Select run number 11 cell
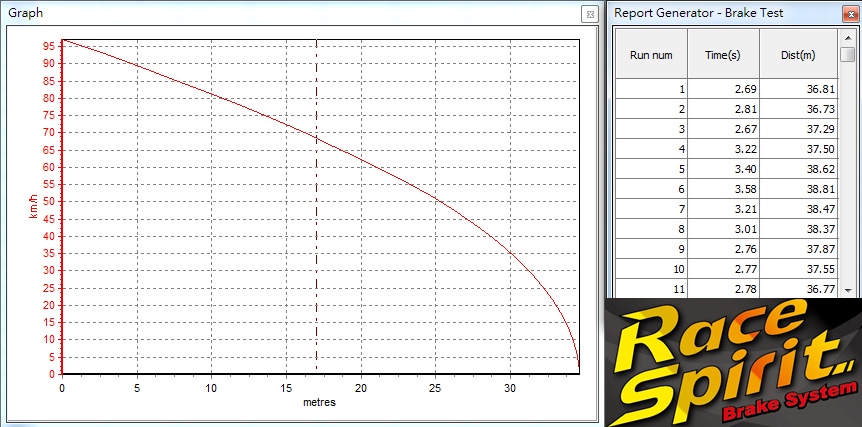This screenshot has height=427, width=862. pos(651,288)
